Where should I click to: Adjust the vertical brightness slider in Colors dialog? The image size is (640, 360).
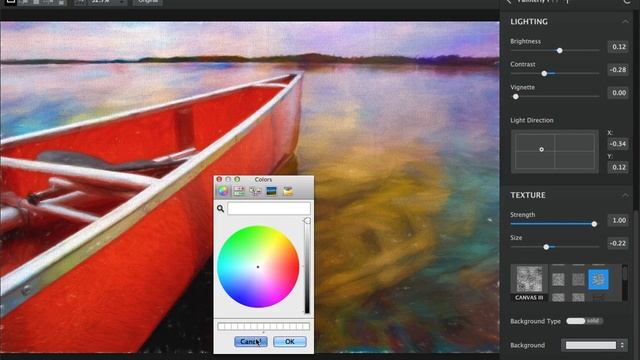[307, 267]
